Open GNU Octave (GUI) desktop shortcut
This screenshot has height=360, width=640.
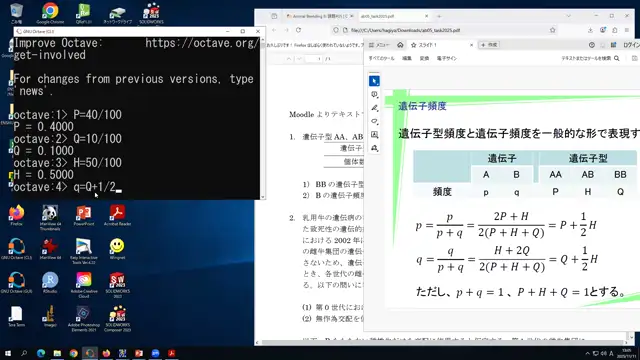click(x=16, y=283)
